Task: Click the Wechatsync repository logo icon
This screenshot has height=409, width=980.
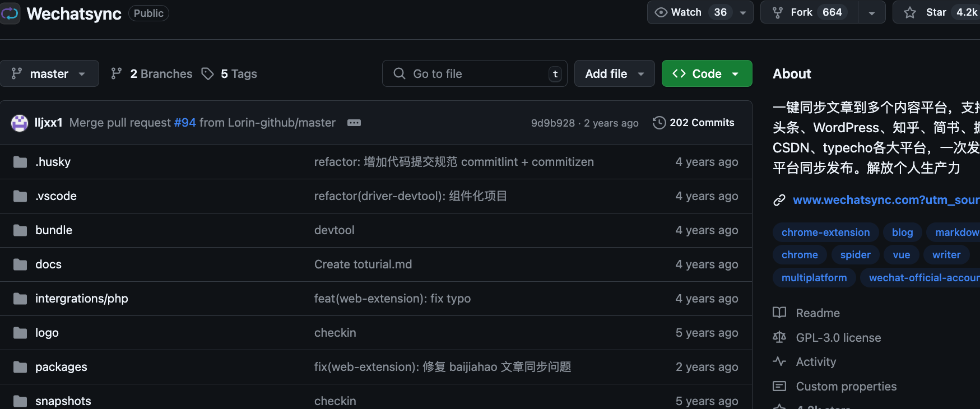Action: 10,13
